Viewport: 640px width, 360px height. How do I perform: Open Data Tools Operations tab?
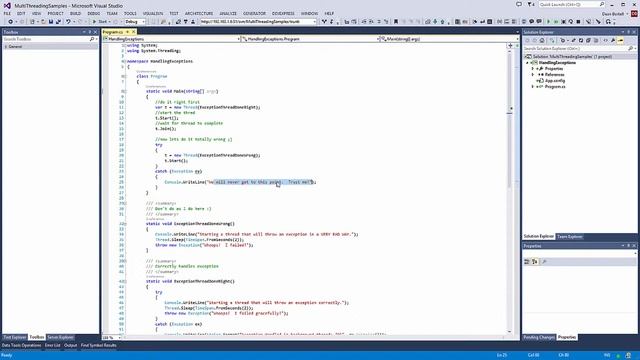[x=21, y=346]
